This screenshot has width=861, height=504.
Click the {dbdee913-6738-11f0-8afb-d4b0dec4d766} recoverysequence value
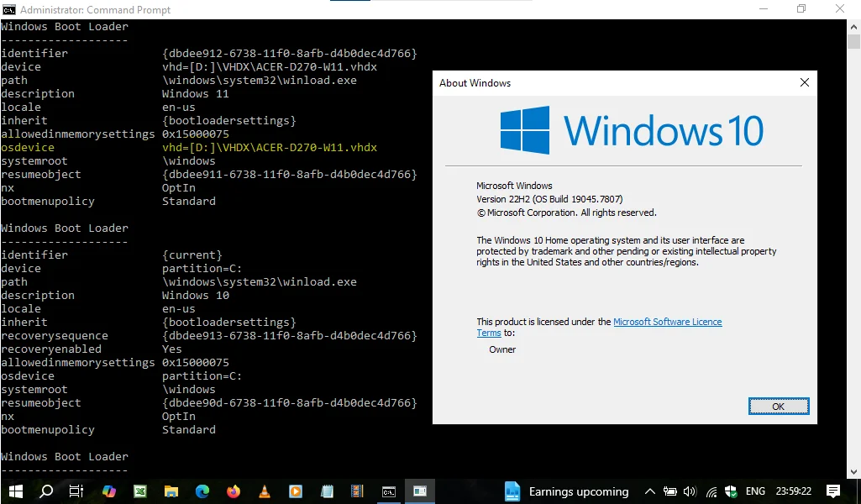(x=289, y=336)
